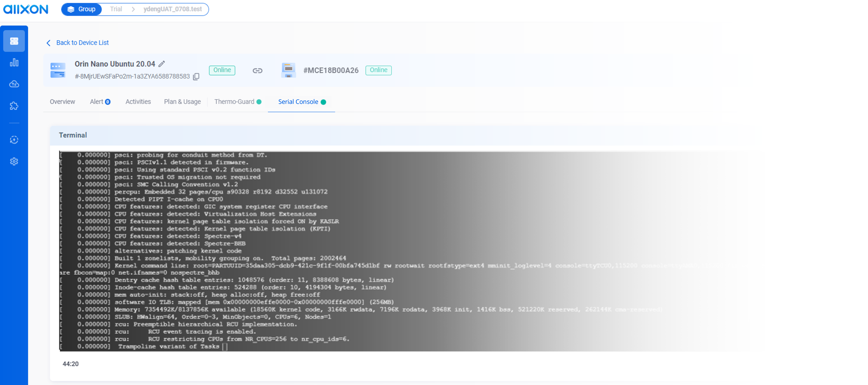Open Settings via the gear icon

[14, 161]
